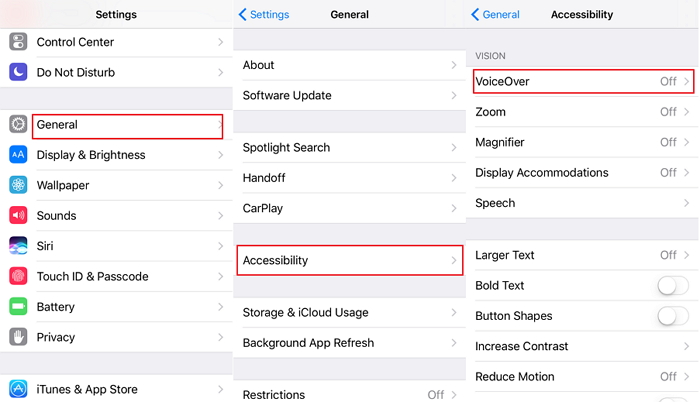Open the Speech row chevron
Viewport: 700px width, 402px height.
coord(687,203)
